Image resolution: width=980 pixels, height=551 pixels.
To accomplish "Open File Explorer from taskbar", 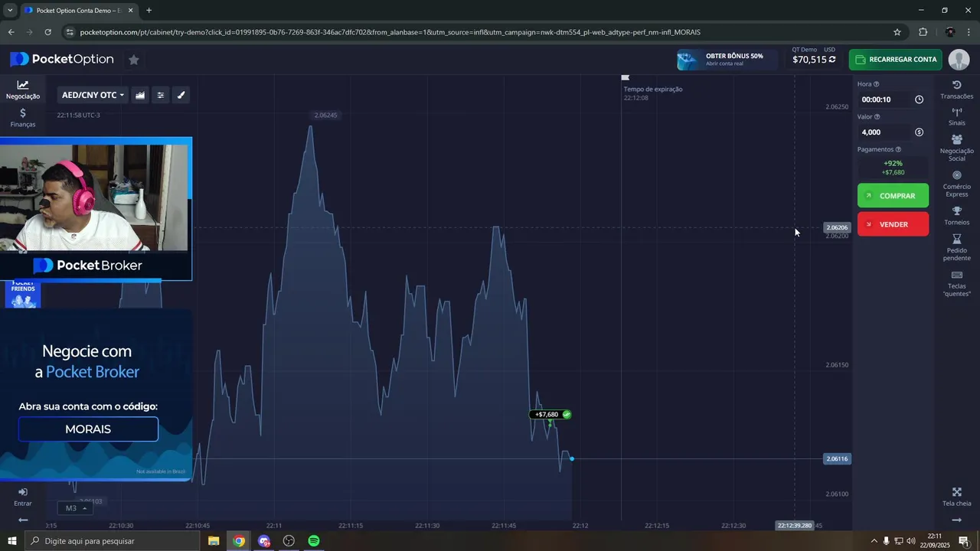I will 214,541.
